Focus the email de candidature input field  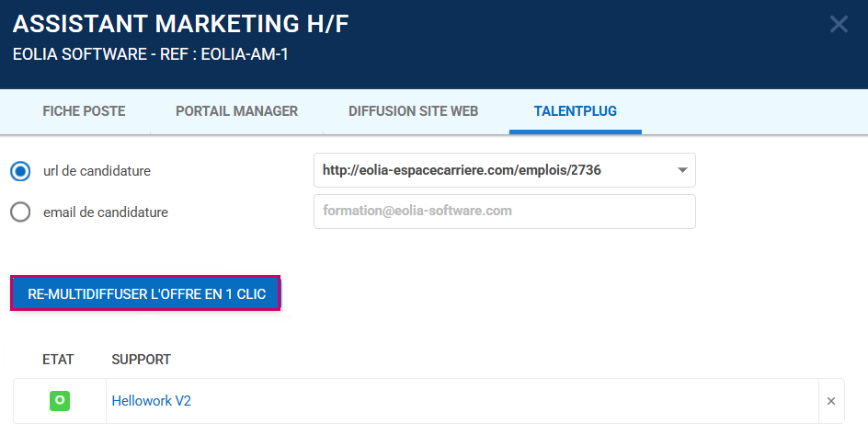pyautogui.click(x=504, y=212)
